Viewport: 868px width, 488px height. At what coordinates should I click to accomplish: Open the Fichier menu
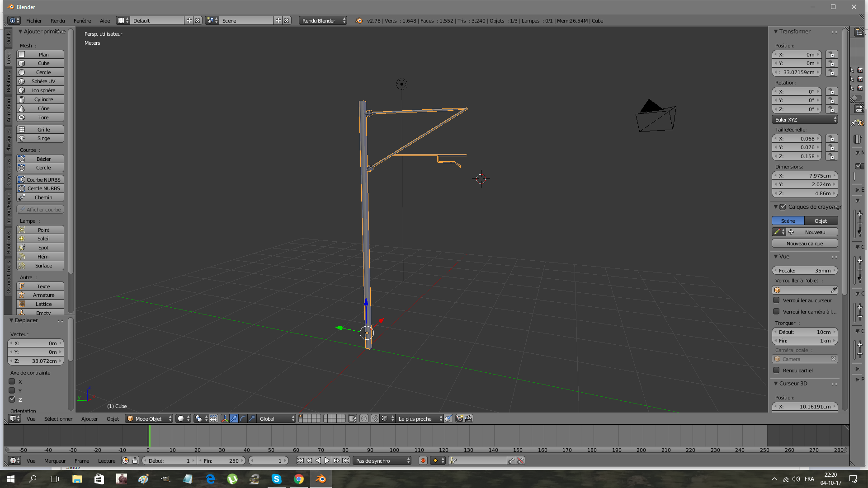(34, 20)
